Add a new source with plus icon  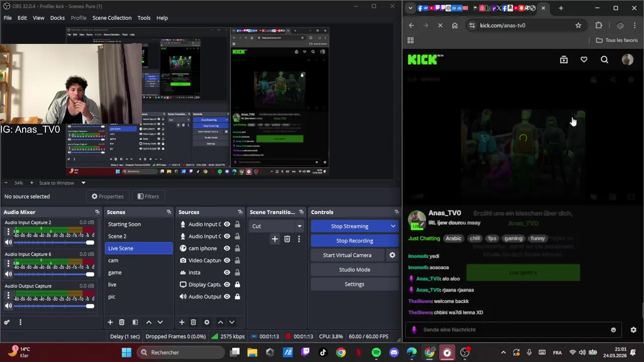click(x=182, y=322)
